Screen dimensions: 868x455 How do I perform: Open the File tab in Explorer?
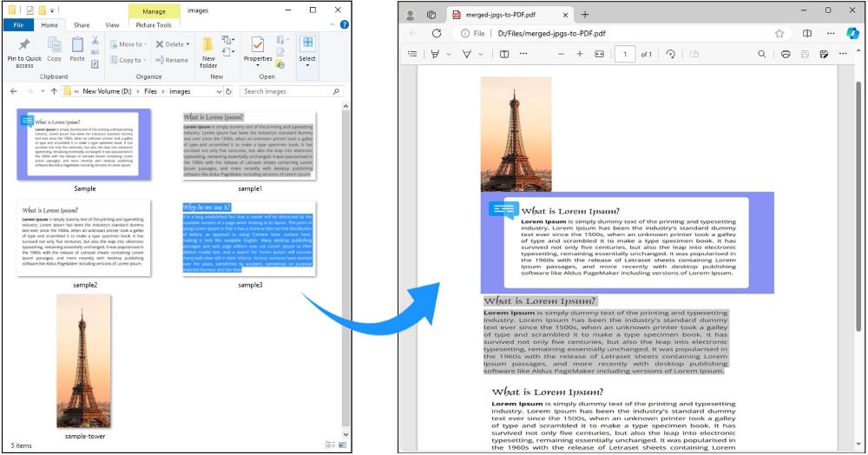point(18,25)
